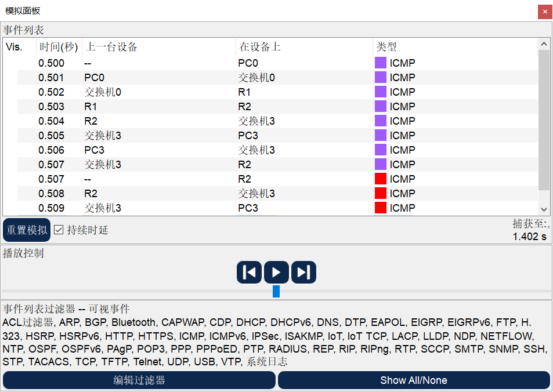Select time cell 0.505
Image resolution: width=553 pixels, height=392 pixels.
coord(51,135)
